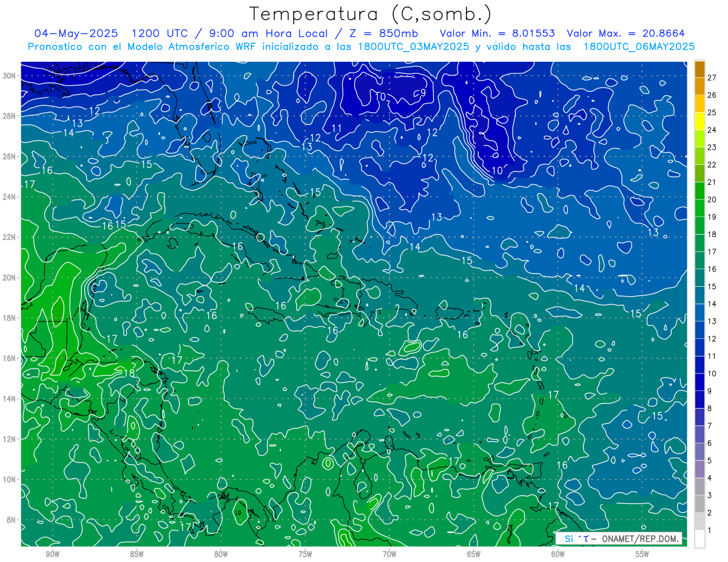Click the 26N latitude axis label
The image size is (728, 562).
tap(9, 156)
